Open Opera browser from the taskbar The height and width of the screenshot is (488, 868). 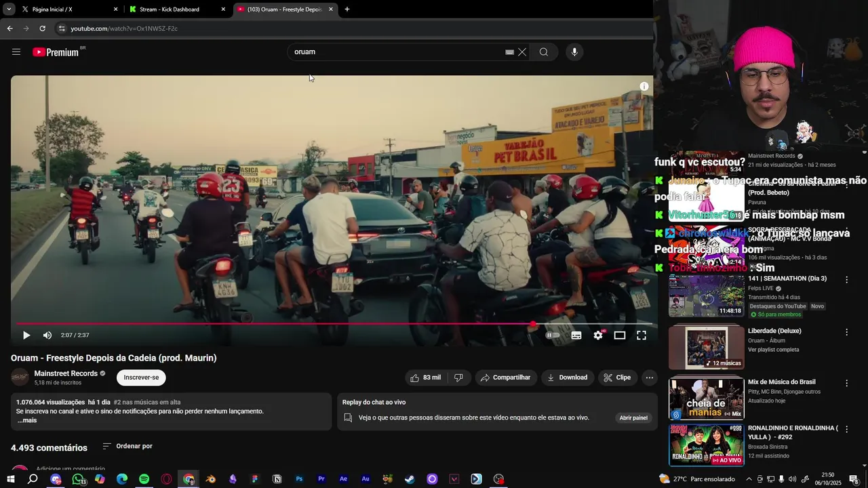tap(166, 479)
